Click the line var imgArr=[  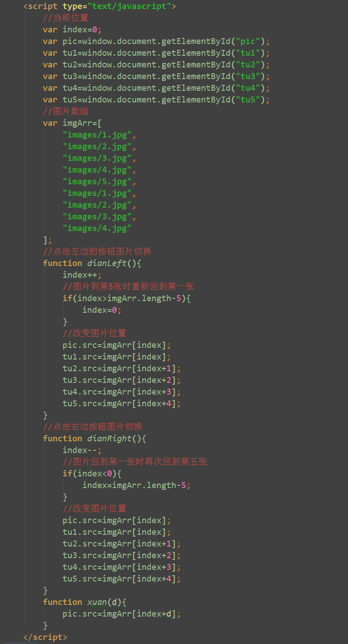coord(72,123)
